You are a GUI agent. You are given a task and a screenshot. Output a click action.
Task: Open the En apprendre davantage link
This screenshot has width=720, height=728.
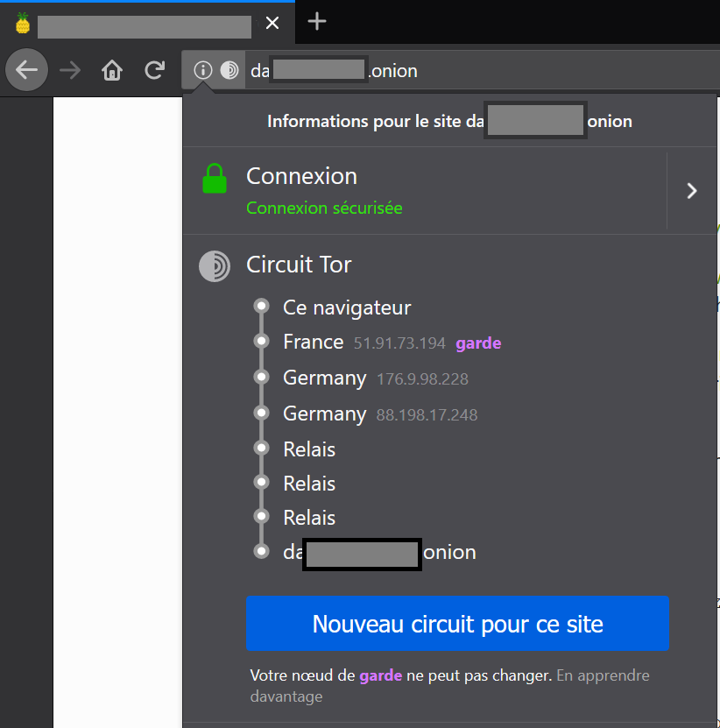pyautogui.click(x=603, y=676)
